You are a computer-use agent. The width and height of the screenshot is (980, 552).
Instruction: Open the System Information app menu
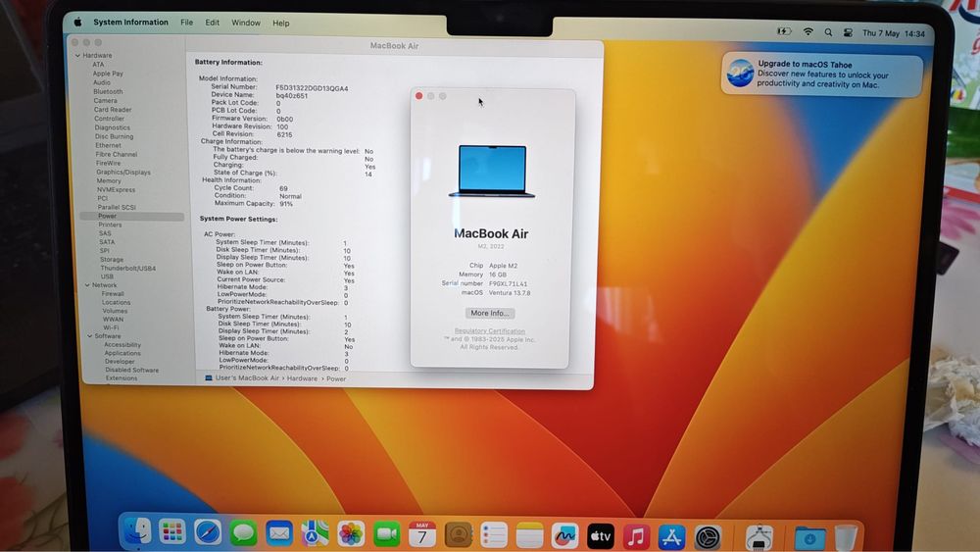click(130, 22)
